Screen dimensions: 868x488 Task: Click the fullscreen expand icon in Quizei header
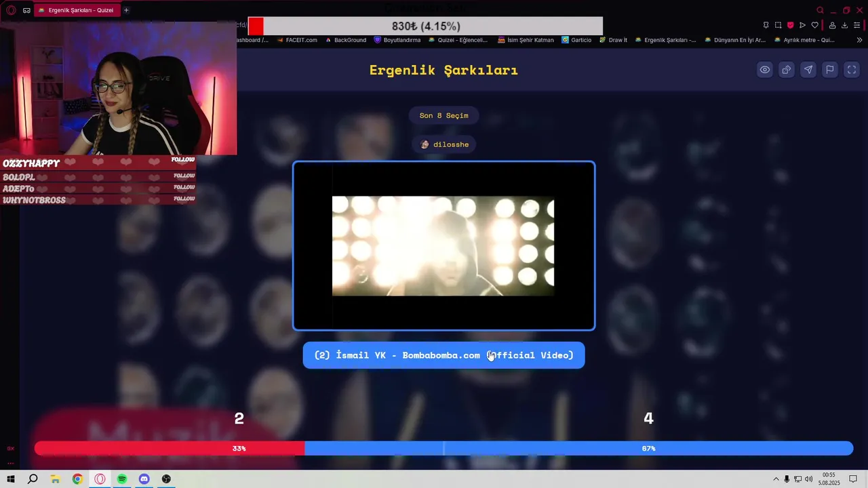pos(851,70)
